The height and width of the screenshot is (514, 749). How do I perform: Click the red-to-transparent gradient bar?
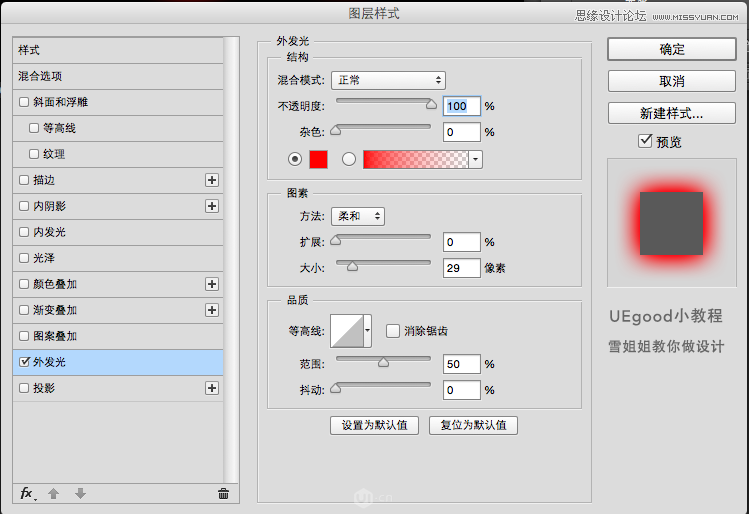[416, 160]
